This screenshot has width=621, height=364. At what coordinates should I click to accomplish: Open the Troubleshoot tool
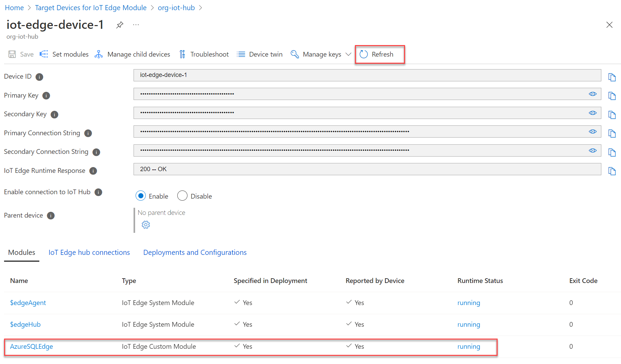pyautogui.click(x=204, y=54)
